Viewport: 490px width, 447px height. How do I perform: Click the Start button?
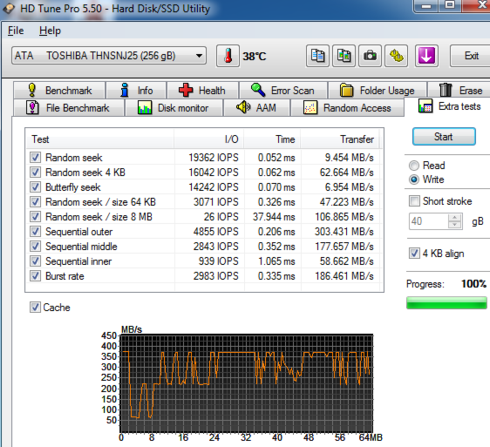tap(444, 136)
